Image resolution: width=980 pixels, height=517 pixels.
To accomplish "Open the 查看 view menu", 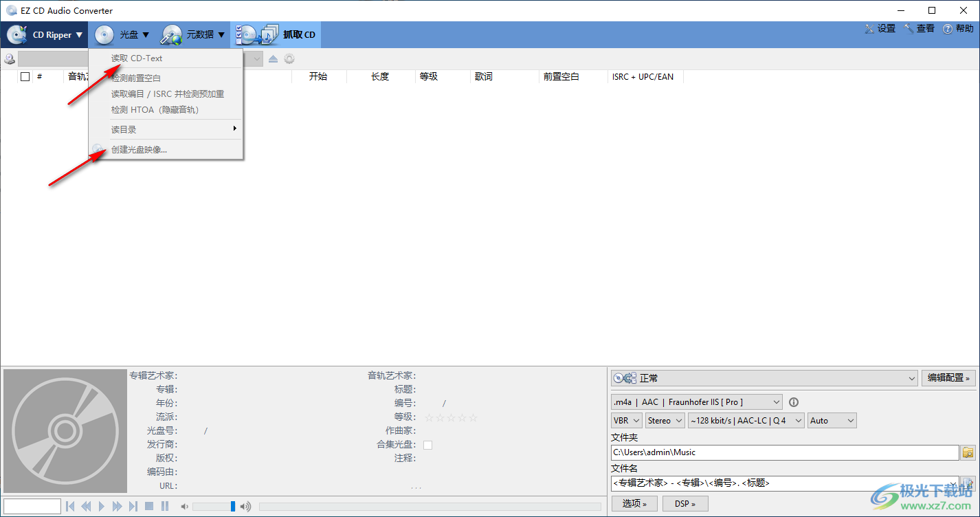I will 919,29.
